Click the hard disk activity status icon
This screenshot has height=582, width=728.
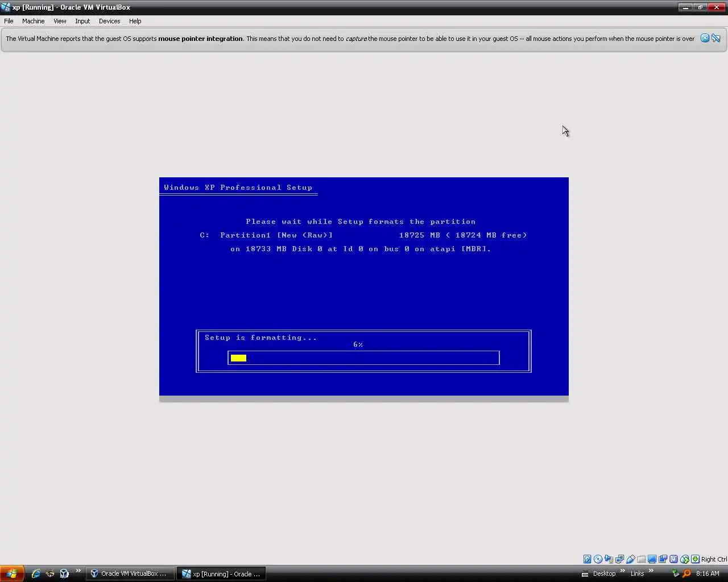point(588,559)
